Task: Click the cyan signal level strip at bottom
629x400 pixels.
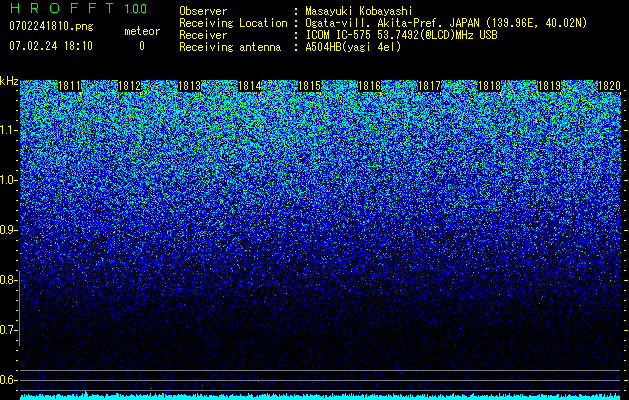Action: [320, 397]
